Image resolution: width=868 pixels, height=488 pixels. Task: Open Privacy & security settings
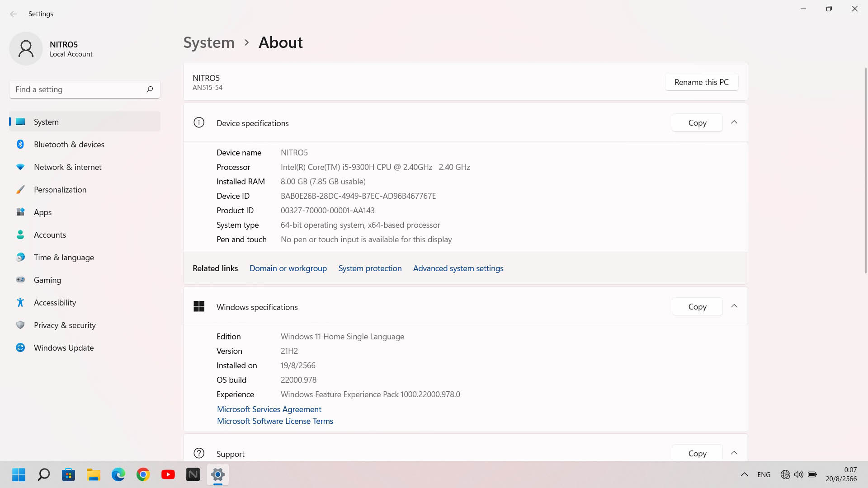point(85,325)
